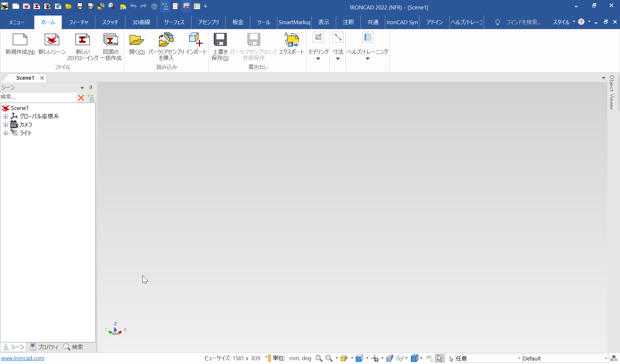Expand the グローバル座標系 tree node
620x364 pixels.
(x=5, y=116)
